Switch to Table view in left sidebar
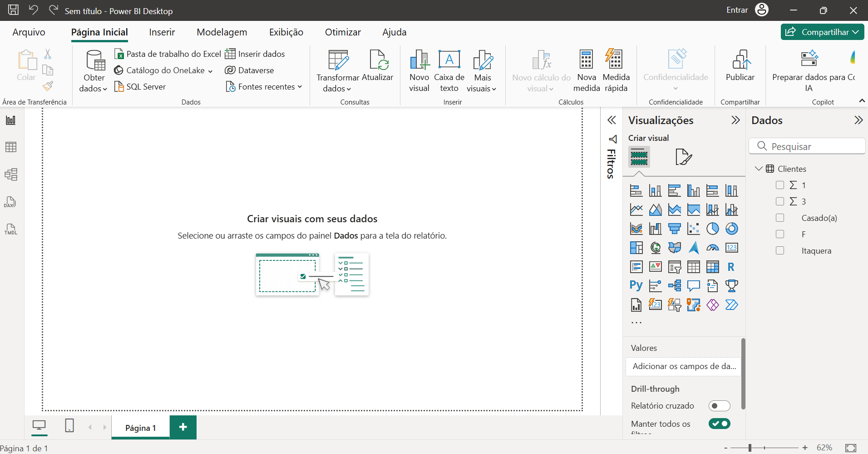Viewport: 868px width, 454px height. coord(11,147)
